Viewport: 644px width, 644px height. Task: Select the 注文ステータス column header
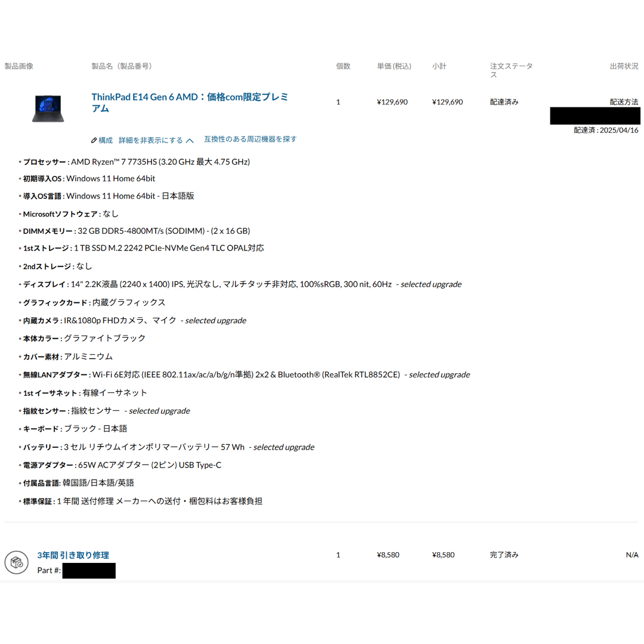(512, 70)
